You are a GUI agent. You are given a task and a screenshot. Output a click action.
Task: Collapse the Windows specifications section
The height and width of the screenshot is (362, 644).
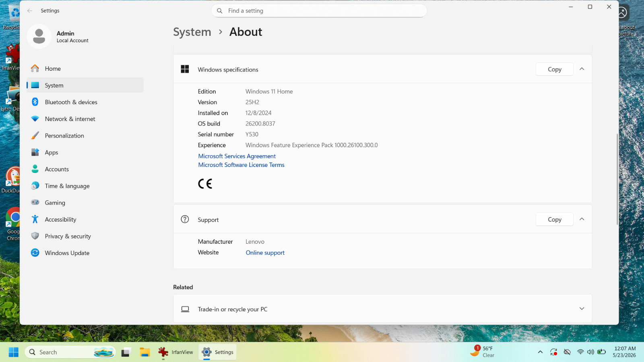(582, 69)
